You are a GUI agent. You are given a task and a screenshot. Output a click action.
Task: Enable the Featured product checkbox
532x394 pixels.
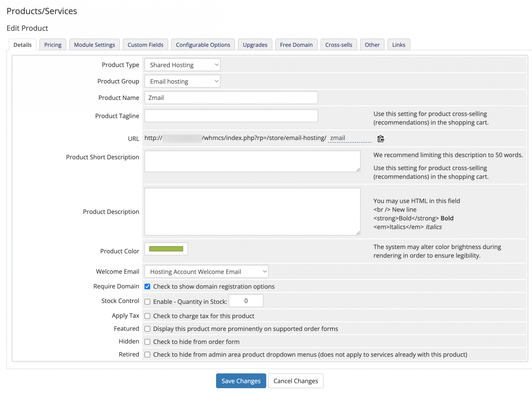[148, 329]
